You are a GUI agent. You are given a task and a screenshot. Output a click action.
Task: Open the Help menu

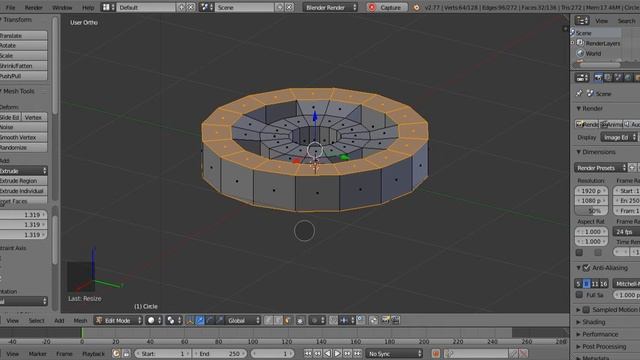point(88,7)
